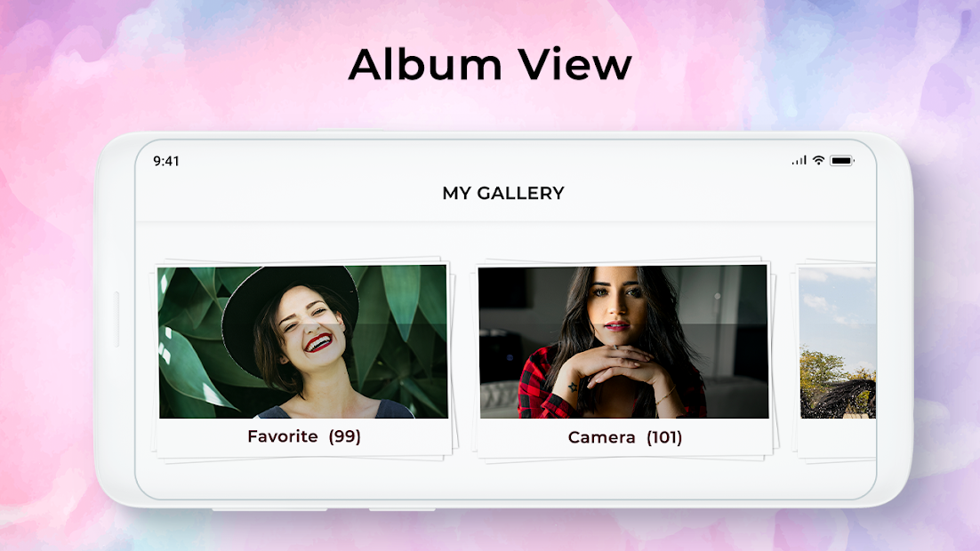Click the 9:41 status bar clock
The image size is (980, 551).
click(x=166, y=161)
